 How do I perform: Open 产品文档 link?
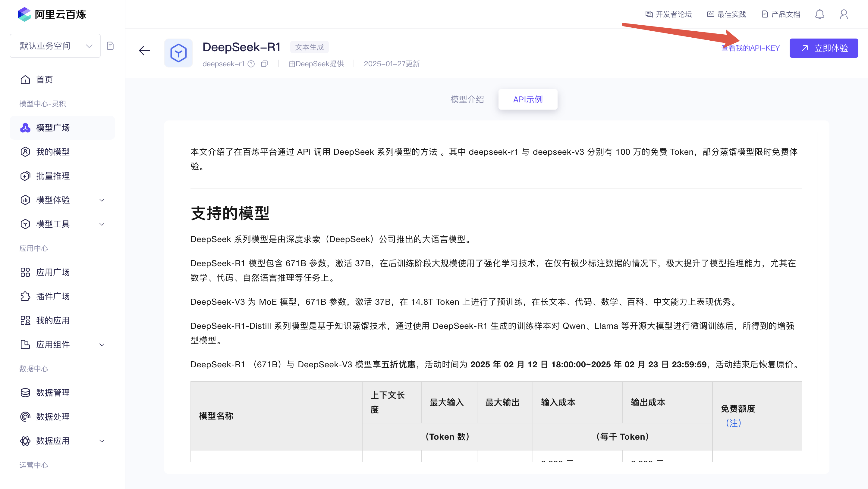click(x=781, y=14)
